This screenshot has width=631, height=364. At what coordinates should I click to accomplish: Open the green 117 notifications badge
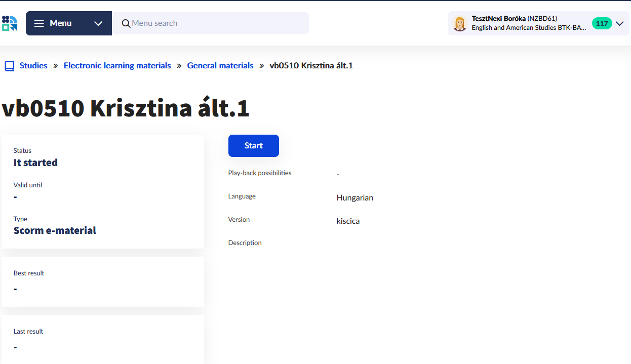[x=602, y=23]
